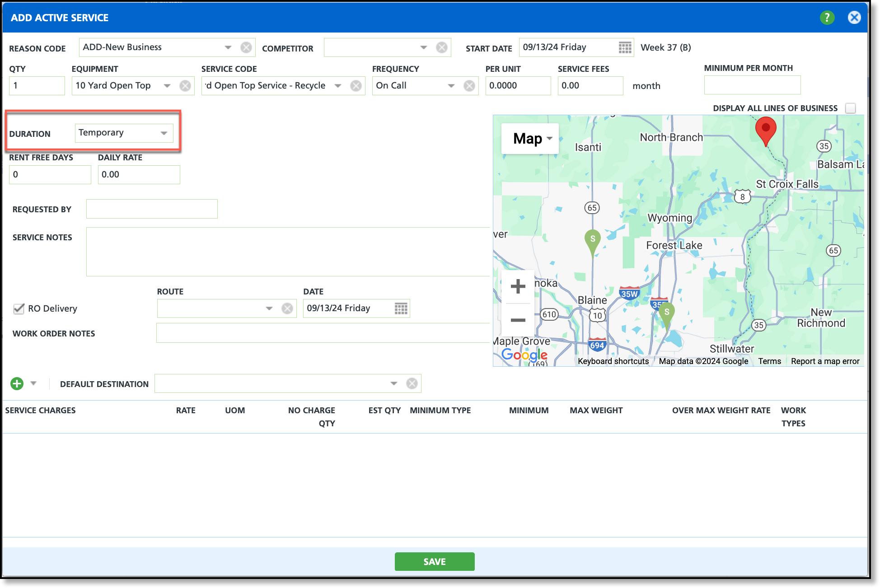This screenshot has height=588, width=880.
Task: Uncheck the RO Delivery checkbox
Action: (x=19, y=308)
